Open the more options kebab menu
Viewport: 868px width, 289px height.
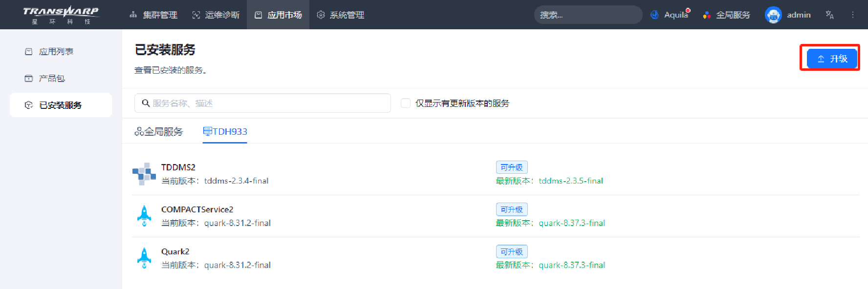[853, 15]
